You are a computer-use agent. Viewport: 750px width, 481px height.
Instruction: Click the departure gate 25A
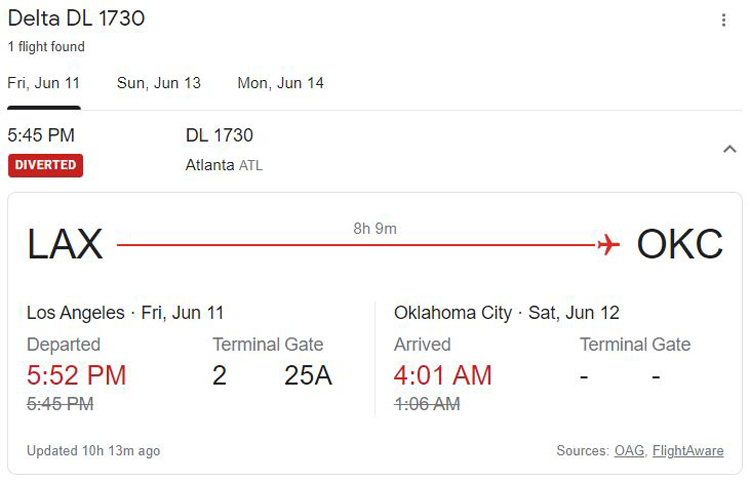(308, 375)
